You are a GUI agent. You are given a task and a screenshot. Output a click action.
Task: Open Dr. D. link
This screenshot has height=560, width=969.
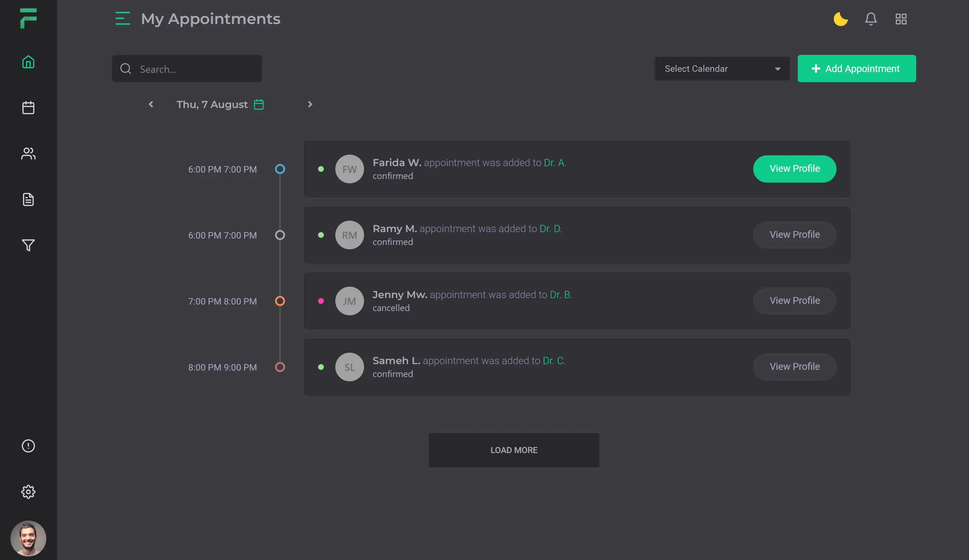click(x=551, y=229)
